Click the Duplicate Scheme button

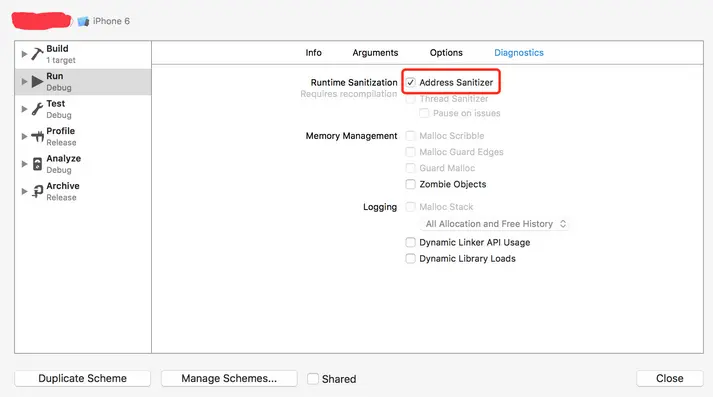[82, 378]
